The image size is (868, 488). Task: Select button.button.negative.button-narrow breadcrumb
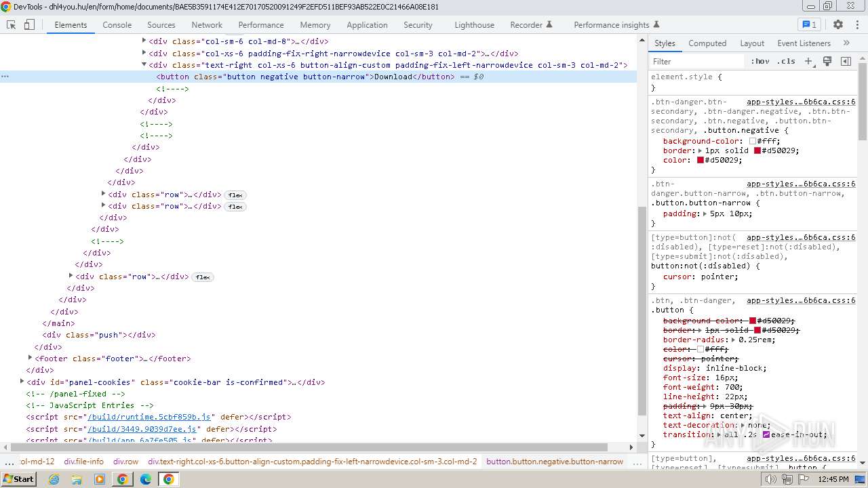pyautogui.click(x=555, y=462)
